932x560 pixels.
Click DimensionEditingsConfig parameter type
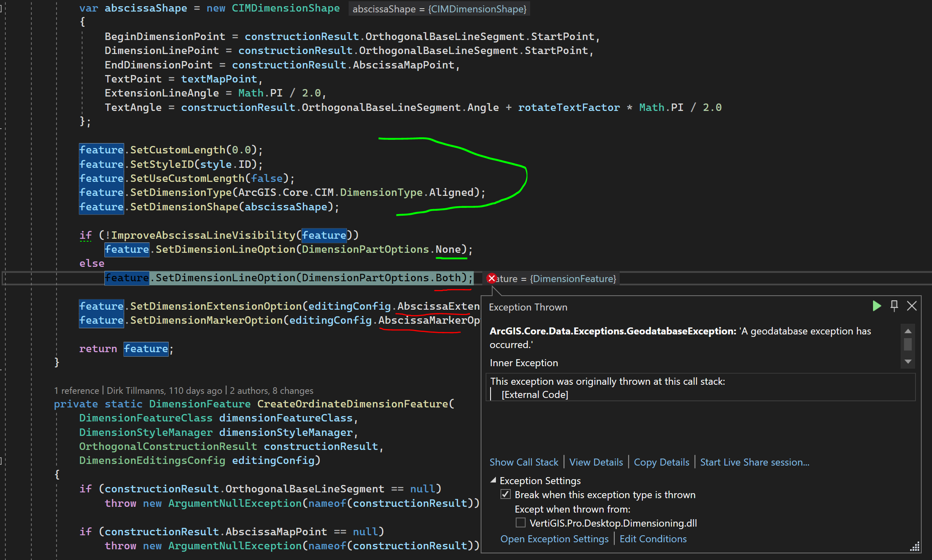point(152,461)
